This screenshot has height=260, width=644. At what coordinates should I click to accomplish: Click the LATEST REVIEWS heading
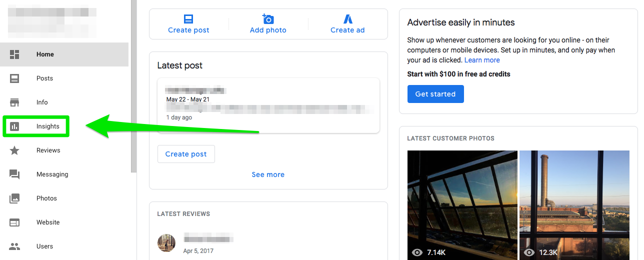coord(183,214)
